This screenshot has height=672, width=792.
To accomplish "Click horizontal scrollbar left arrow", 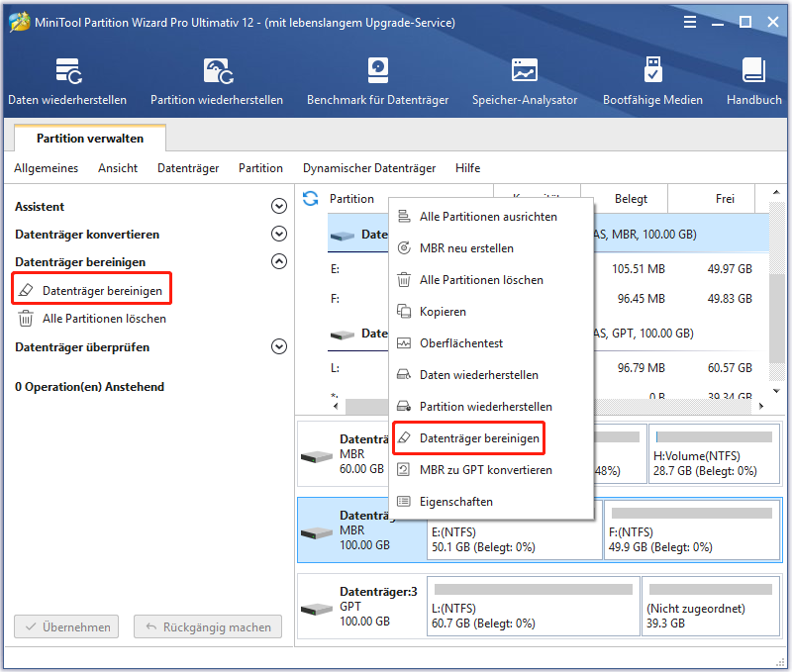I will click(x=336, y=406).
